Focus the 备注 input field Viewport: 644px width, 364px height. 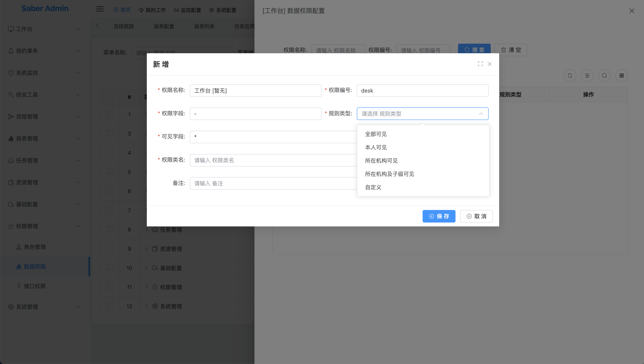point(273,184)
